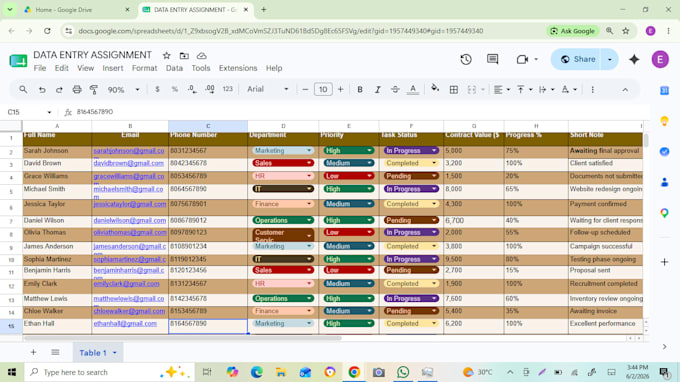Open the 123 number format menu
This screenshot has width=680, height=382.
(x=228, y=89)
